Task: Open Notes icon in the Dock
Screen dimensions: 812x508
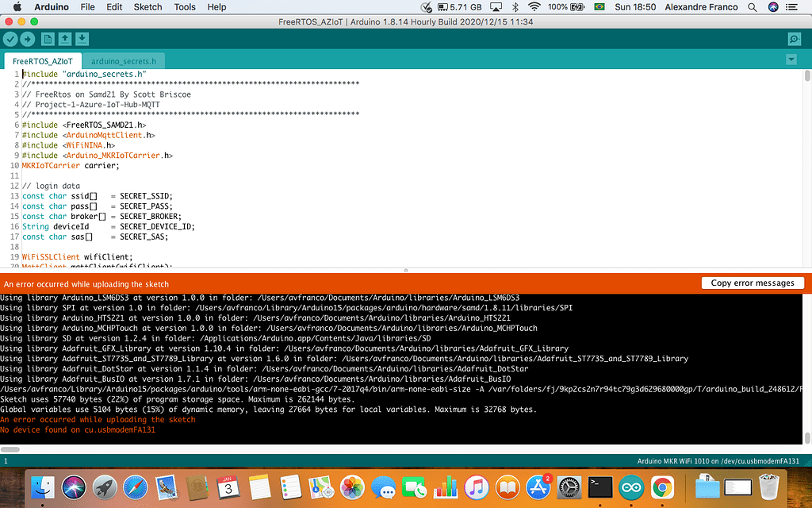Action: [x=259, y=487]
